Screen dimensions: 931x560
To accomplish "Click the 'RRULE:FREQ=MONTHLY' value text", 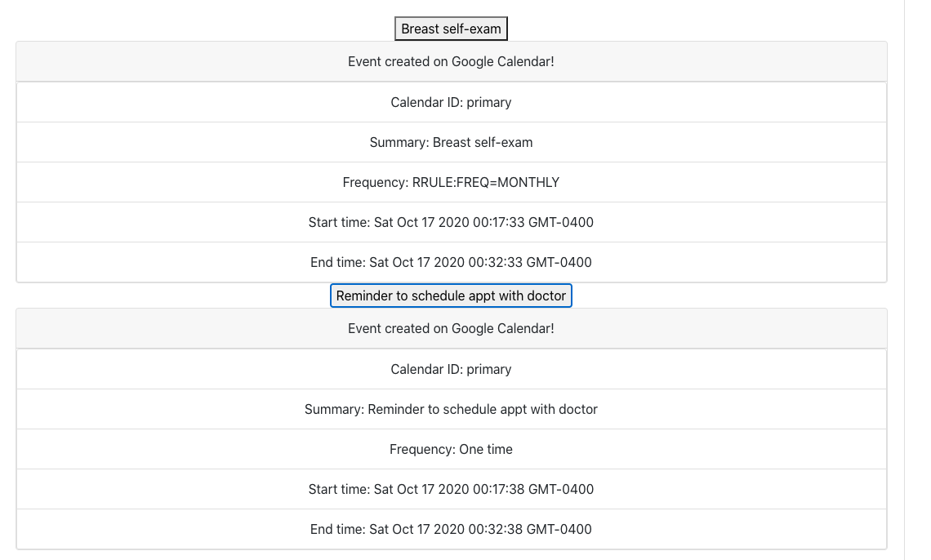I will 486,182.
